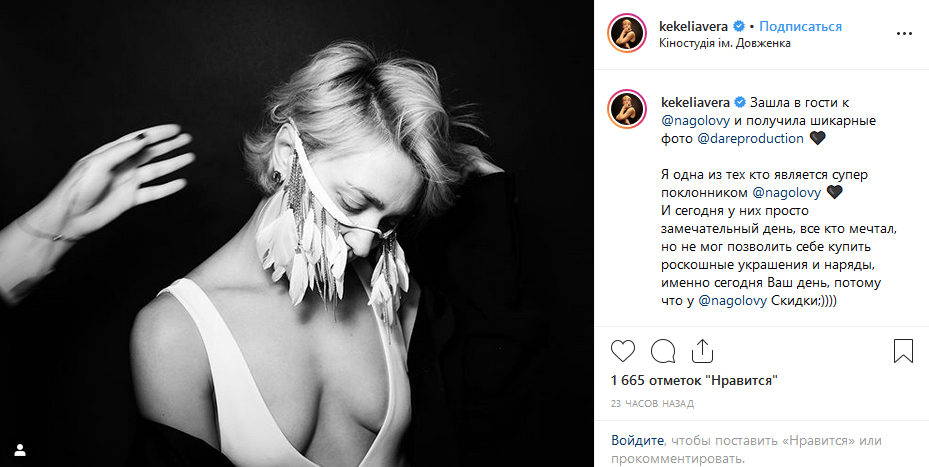Open kekeliavera profile picture in header
The width and height of the screenshot is (929, 467).
(x=626, y=34)
